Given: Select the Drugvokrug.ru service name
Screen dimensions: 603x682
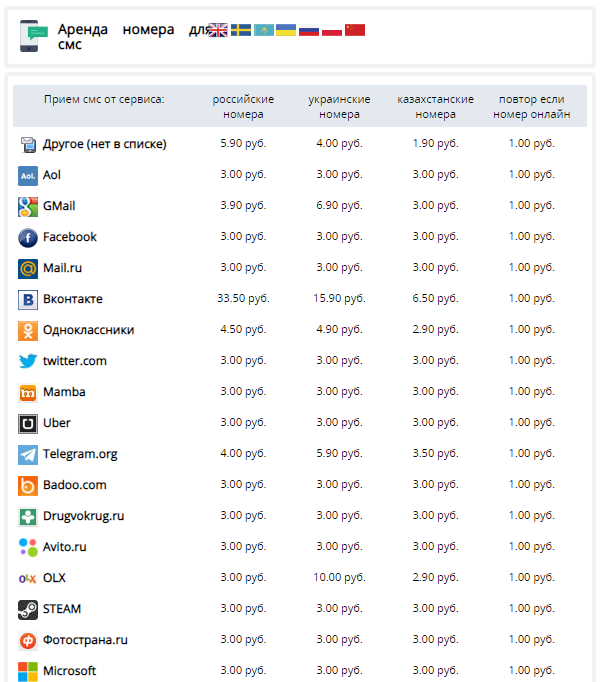Looking at the screenshot, I should [84, 516].
